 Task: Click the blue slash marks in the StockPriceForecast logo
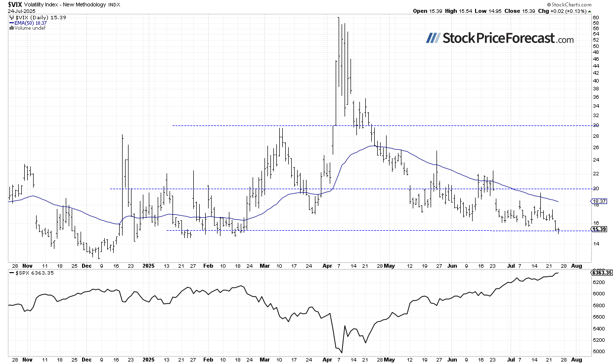[433, 38]
